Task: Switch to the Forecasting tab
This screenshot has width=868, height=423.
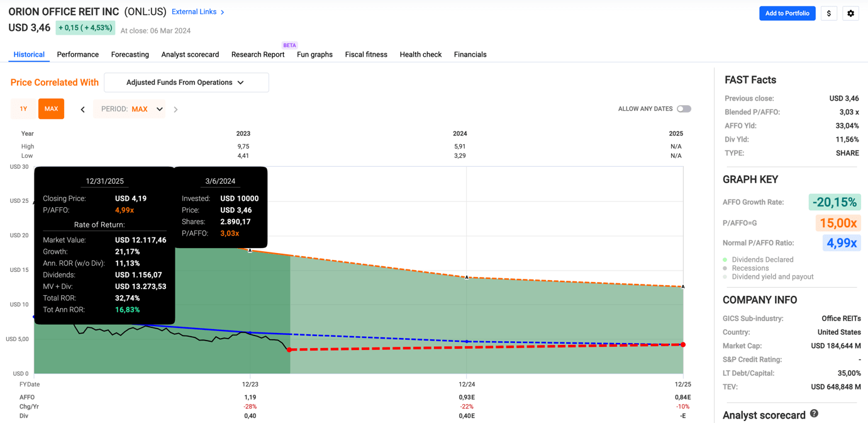Action: 130,55
